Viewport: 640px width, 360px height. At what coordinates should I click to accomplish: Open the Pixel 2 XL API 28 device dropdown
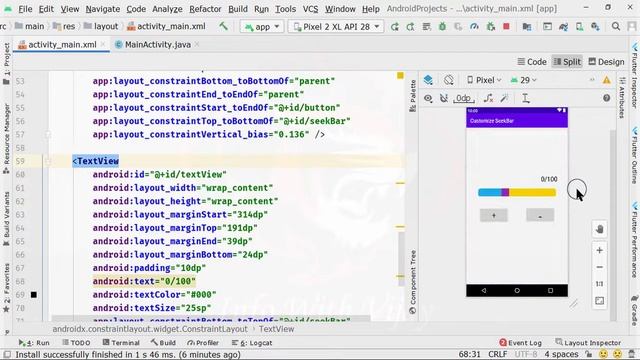click(x=336, y=27)
